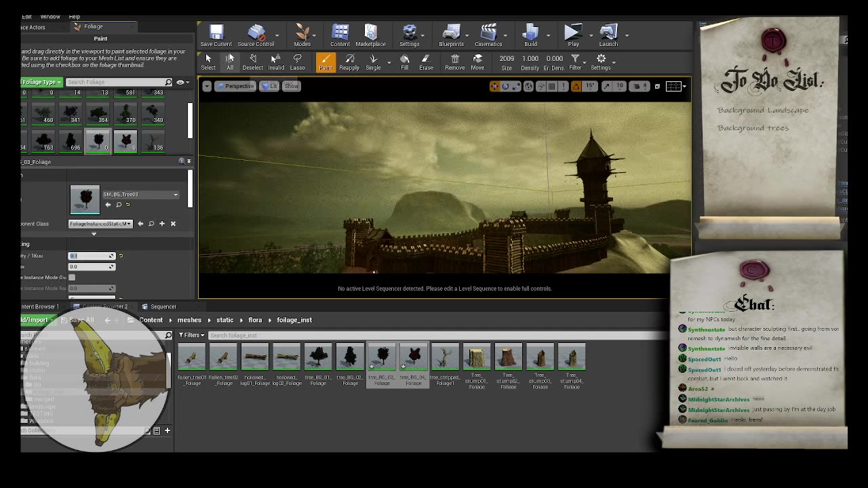Click the paint Density value field

530,59
